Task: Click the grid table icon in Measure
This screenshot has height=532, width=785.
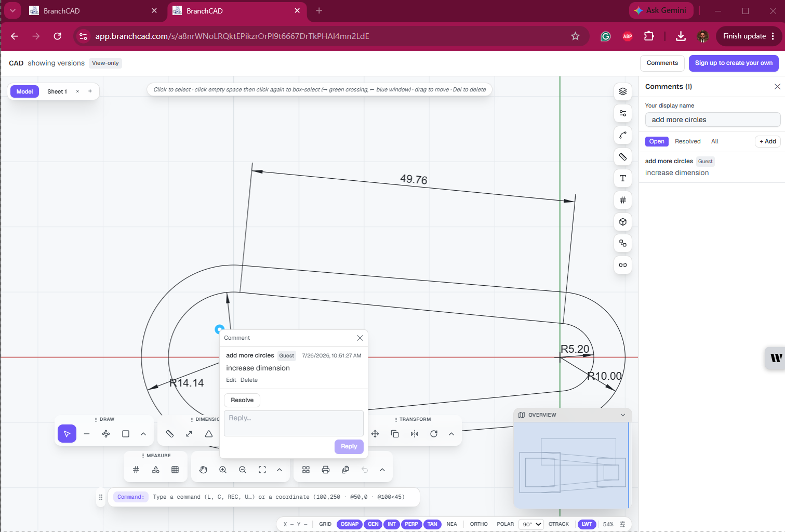Action: point(175,470)
